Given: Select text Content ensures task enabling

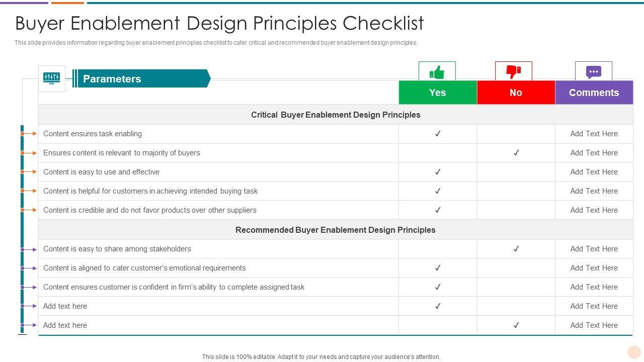Looking at the screenshot, I should click(x=93, y=134).
